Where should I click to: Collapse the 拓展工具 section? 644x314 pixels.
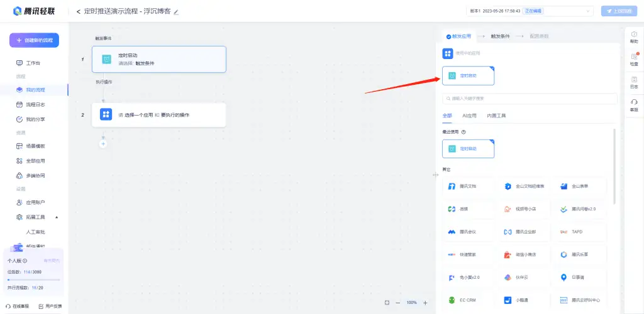(x=57, y=217)
